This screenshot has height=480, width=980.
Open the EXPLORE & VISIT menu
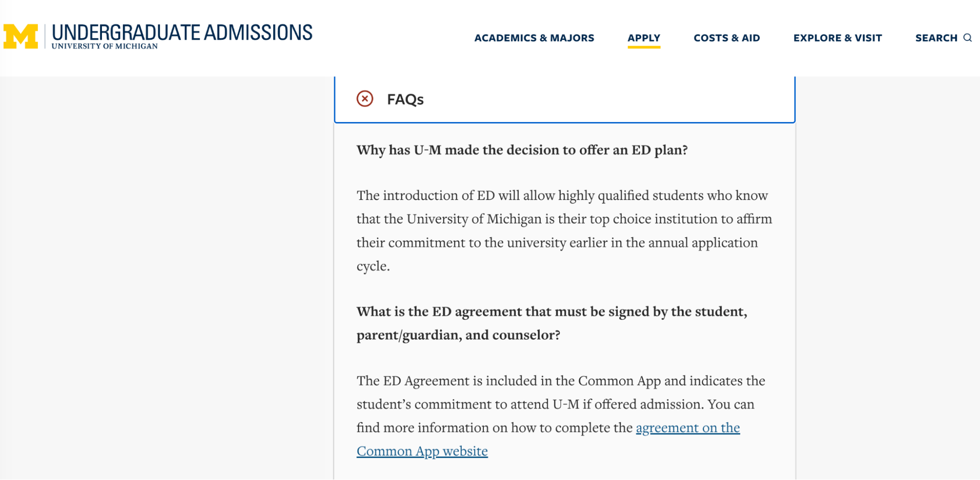click(837, 38)
